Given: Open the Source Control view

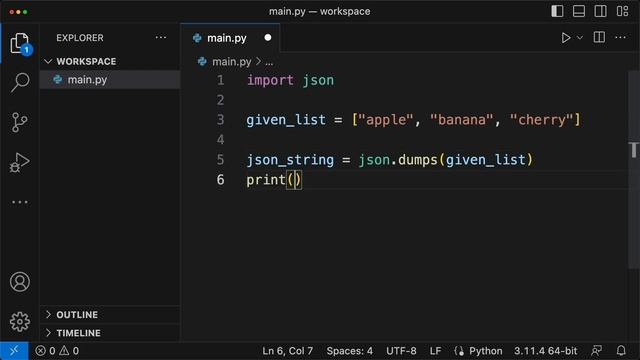Looking at the screenshot, I should click(x=20, y=122).
